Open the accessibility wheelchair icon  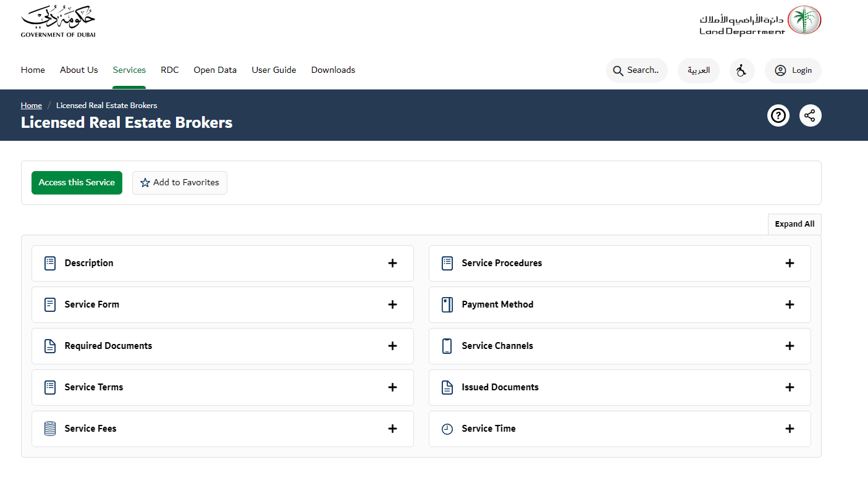741,70
